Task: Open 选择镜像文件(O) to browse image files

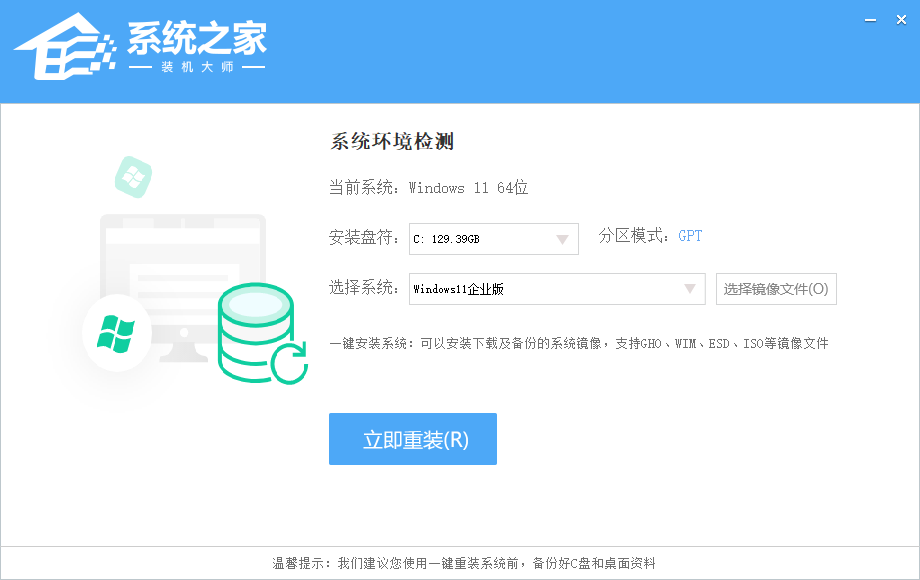Action: [x=776, y=288]
